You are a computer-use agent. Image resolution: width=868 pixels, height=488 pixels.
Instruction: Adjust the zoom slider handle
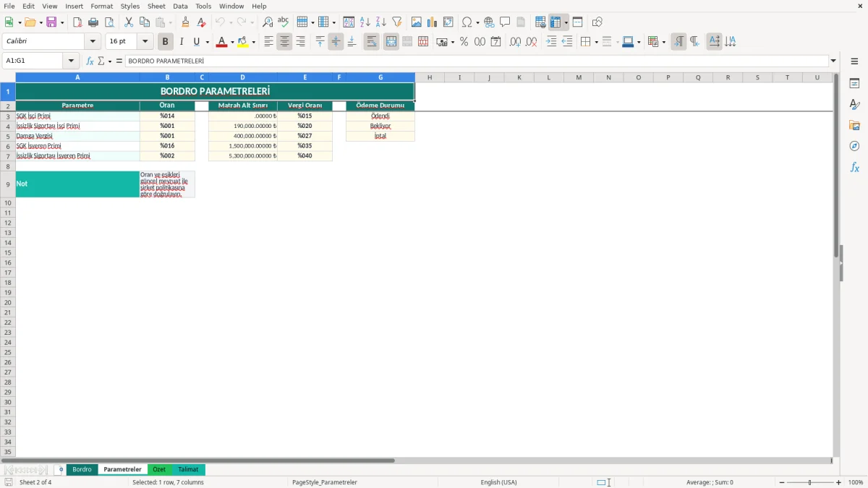pyautogui.click(x=809, y=482)
